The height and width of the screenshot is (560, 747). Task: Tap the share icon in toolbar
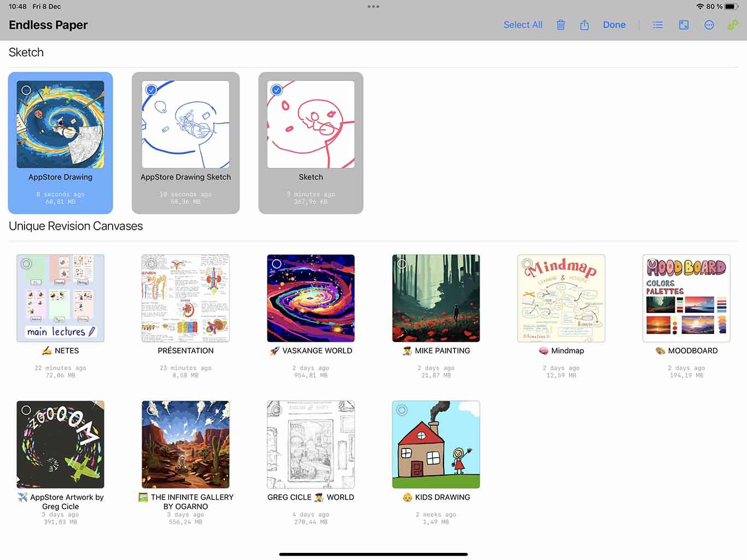coord(585,25)
